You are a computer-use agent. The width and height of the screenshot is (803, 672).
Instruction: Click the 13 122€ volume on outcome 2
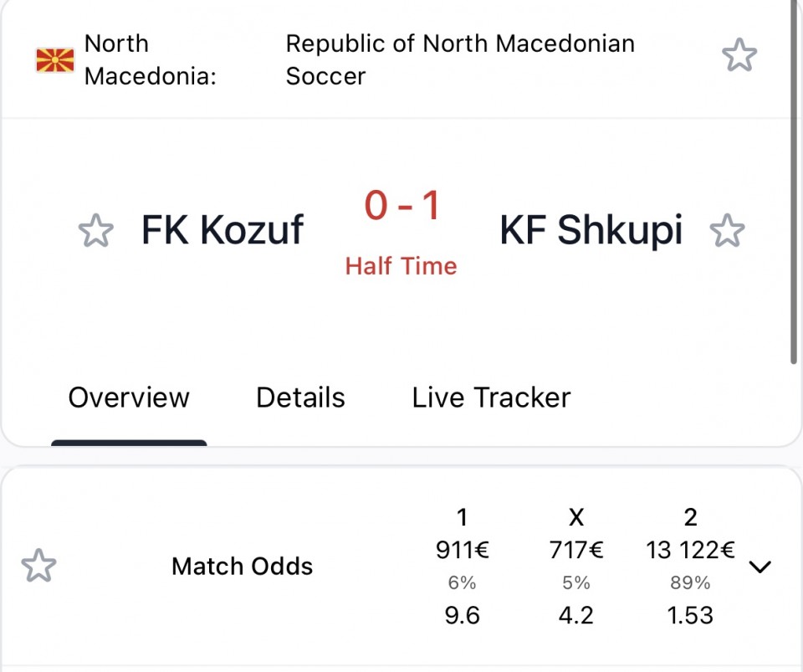pyautogui.click(x=690, y=551)
